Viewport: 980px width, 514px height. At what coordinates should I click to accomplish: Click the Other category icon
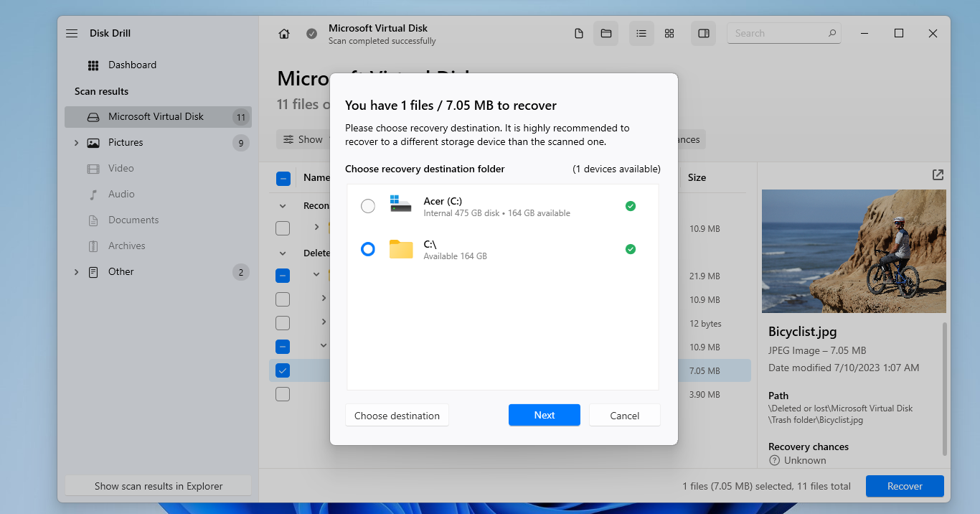tap(93, 272)
